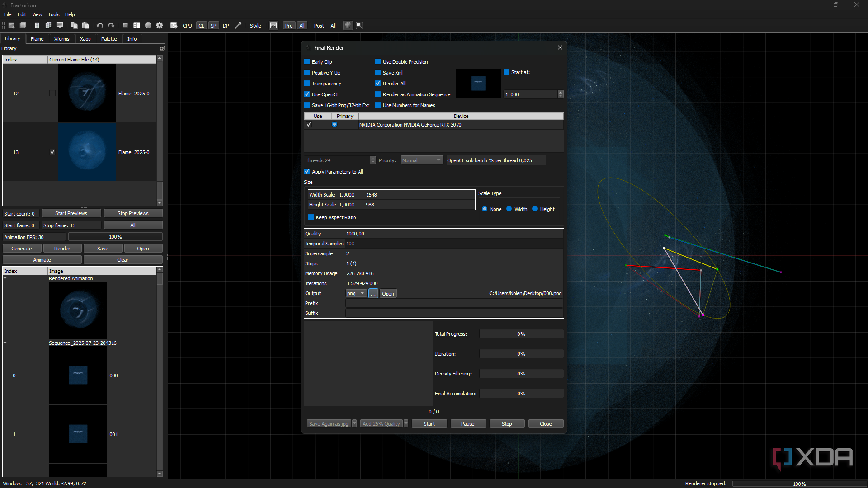Viewport: 868px width, 488px height.
Task: Enable Use Double Precision checkbox
Action: 378,62
